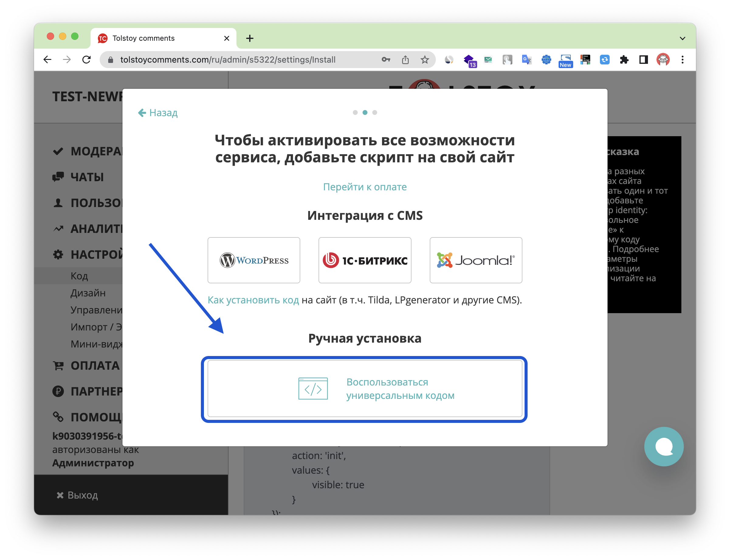Click the partner ruble icon

[x=58, y=391]
